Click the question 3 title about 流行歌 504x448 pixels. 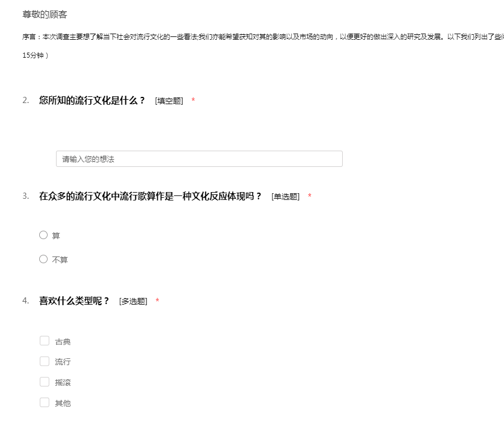coord(150,197)
